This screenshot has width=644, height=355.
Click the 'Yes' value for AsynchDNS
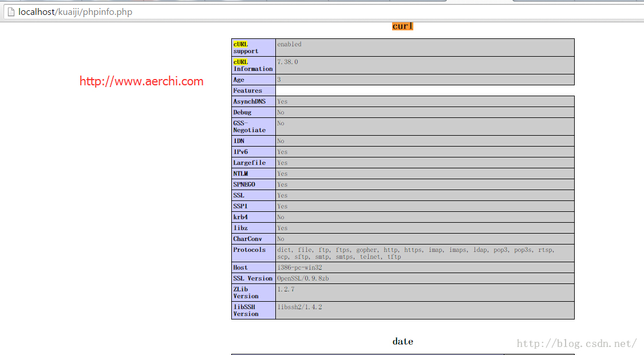tap(282, 101)
